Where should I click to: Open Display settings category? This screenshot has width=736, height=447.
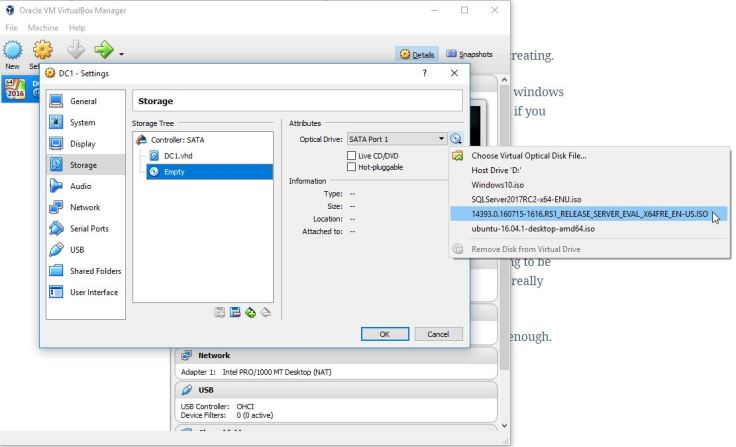click(85, 144)
